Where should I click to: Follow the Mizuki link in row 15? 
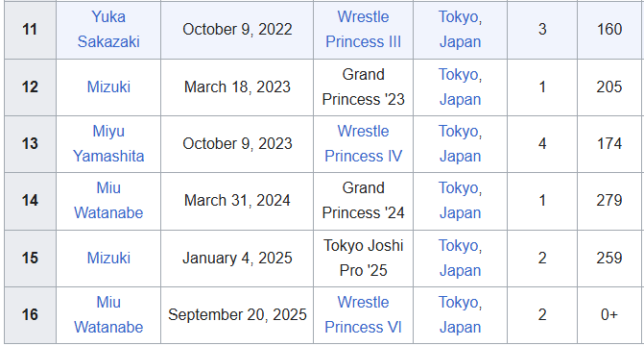(108, 258)
